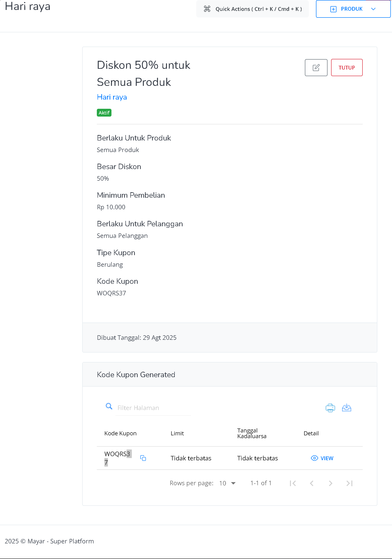Image resolution: width=392 pixels, height=559 pixels.
Task: Open Quick Actions search bar
Action: tap(258, 9)
